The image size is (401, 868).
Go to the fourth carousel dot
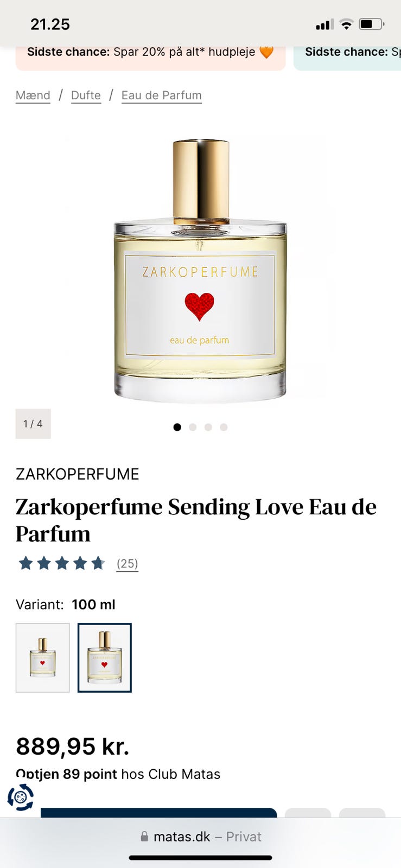pyautogui.click(x=224, y=427)
